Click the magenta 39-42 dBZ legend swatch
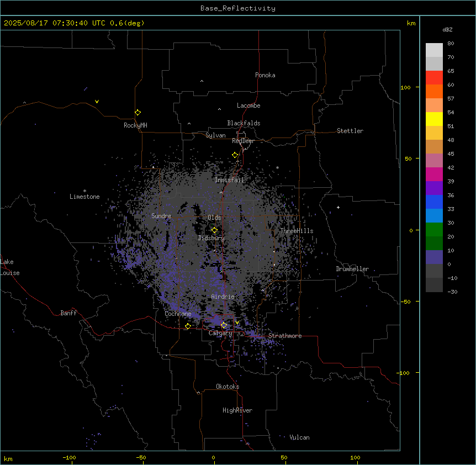Image resolution: width=476 pixels, height=465 pixels. [434, 174]
